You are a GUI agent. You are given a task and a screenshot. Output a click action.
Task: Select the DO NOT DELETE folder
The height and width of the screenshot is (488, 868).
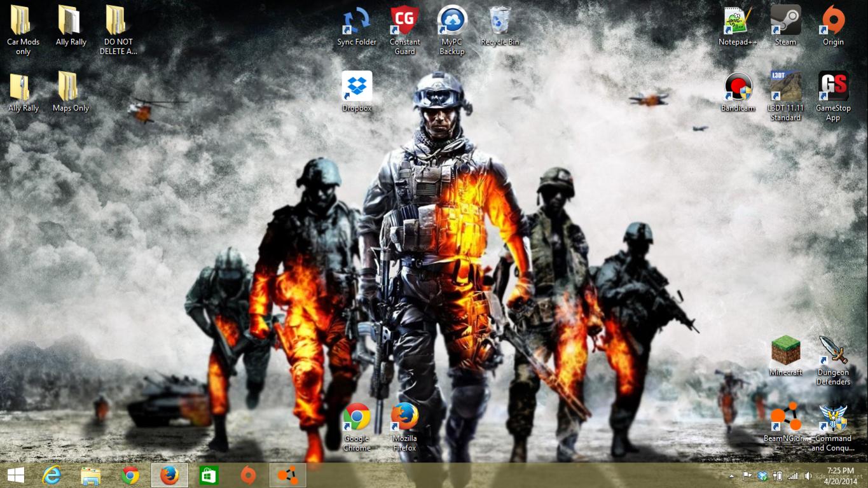[x=118, y=30]
